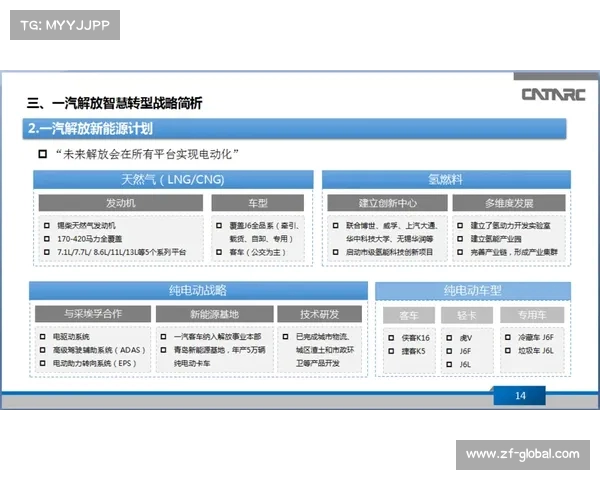Image resolution: width=600 pixels, height=480 pixels.
Task: Click the square bullet before '未来解放会在所有平台实现电动化'
Action: pyautogui.click(x=42, y=154)
